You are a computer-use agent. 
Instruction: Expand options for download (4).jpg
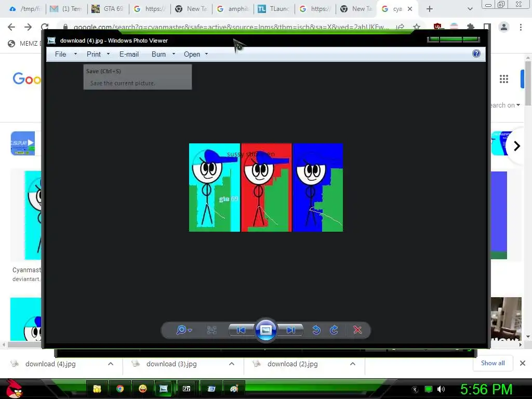pos(111,364)
